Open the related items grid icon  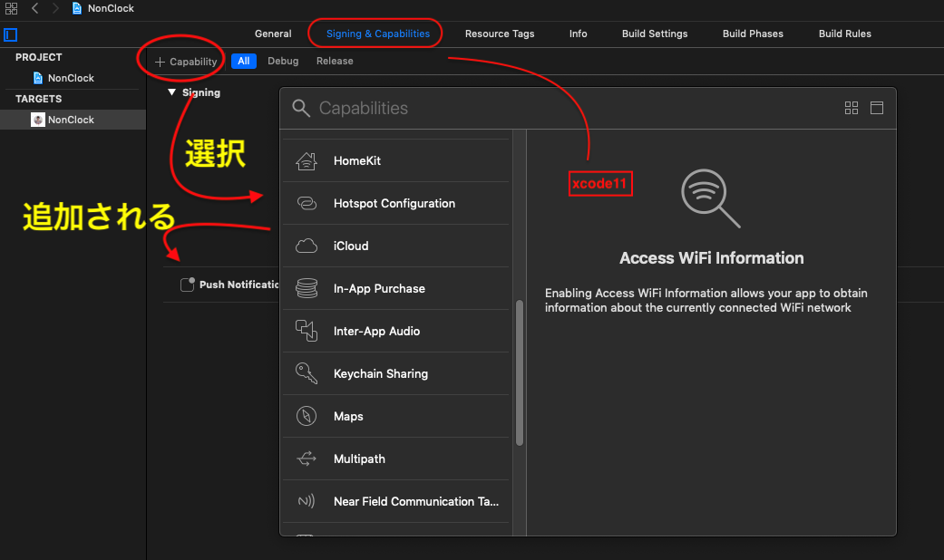(x=11, y=8)
